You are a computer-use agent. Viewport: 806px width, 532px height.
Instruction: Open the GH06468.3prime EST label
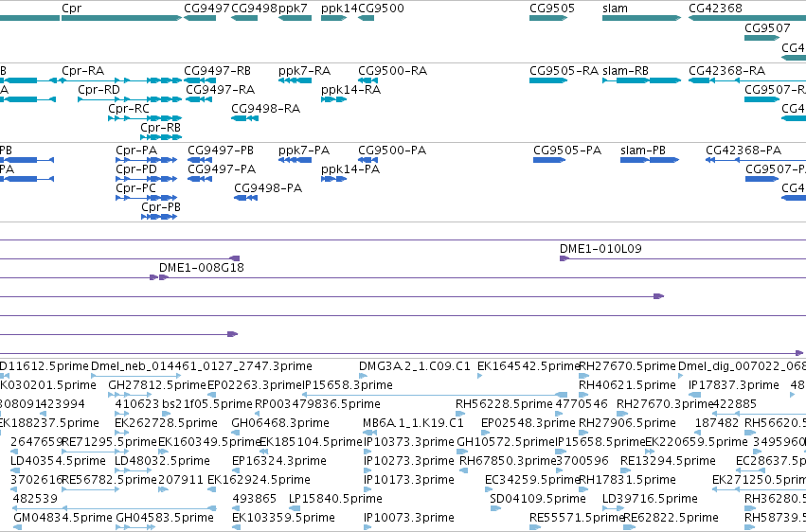tap(280, 422)
